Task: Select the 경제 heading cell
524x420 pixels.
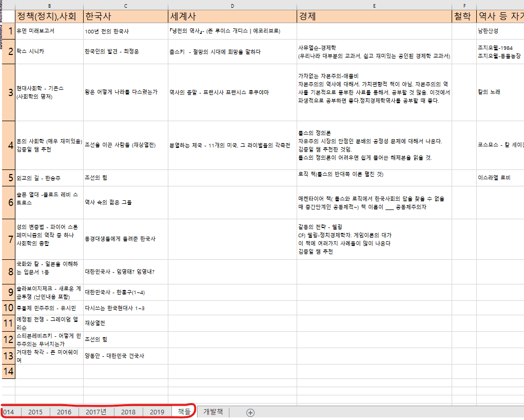Action: (x=374, y=16)
